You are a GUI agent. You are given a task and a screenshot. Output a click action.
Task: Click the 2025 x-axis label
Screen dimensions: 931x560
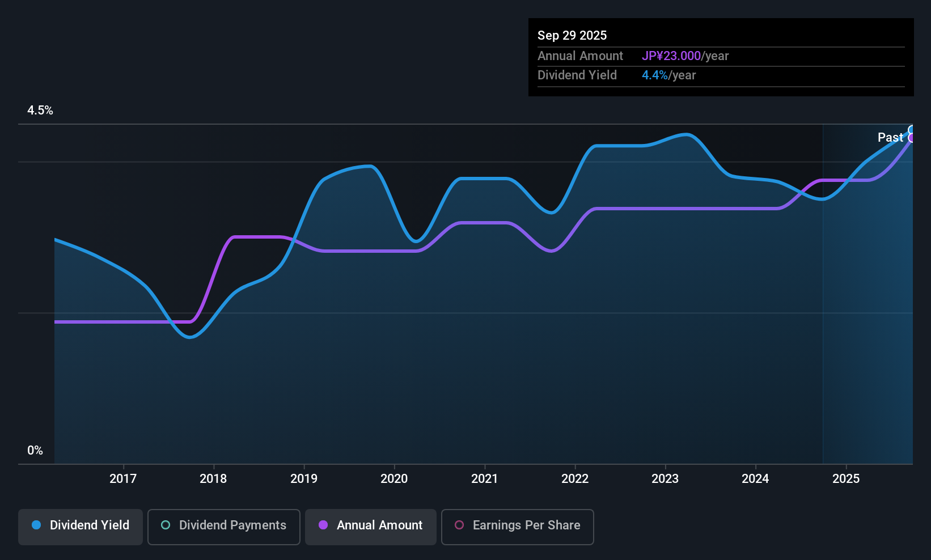(846, 479)
